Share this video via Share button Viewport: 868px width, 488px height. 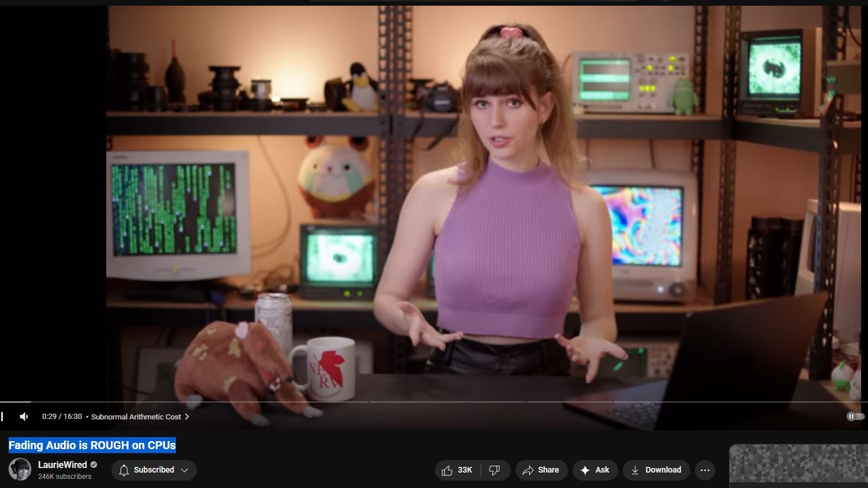click(541, 470)
